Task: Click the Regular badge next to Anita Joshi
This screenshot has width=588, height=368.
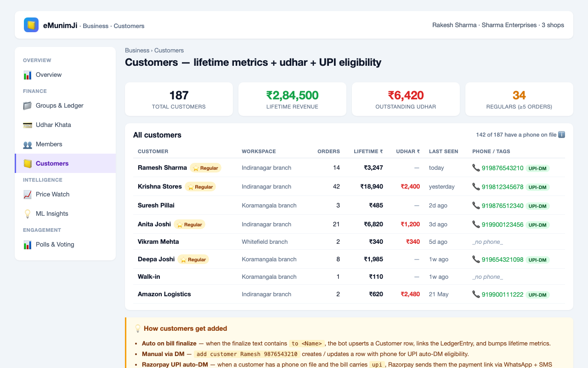Action: (x=189, y=224)
